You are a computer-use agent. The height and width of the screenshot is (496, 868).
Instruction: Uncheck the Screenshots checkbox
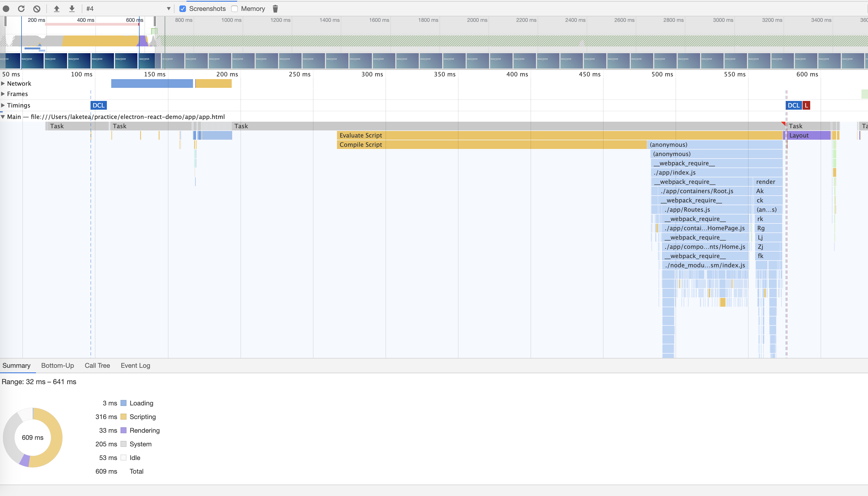(183, 8)
